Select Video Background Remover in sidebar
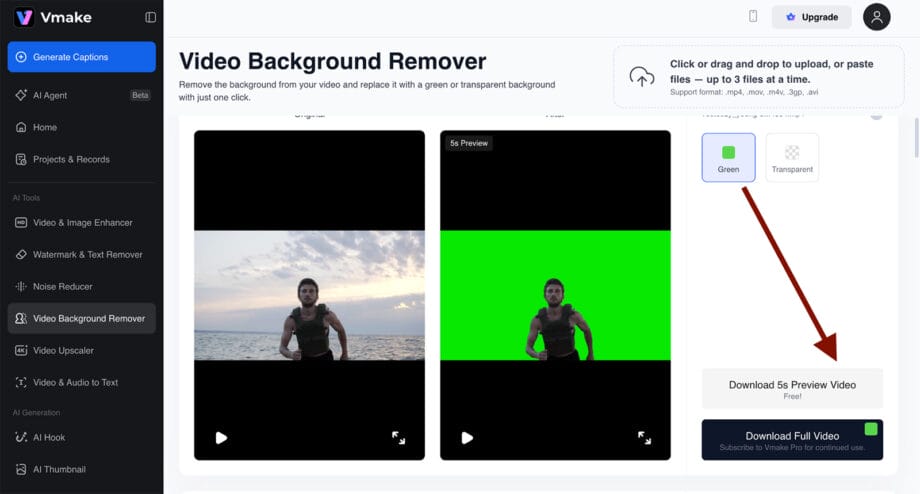Screen dimensions: 920x494 (82, 319)
